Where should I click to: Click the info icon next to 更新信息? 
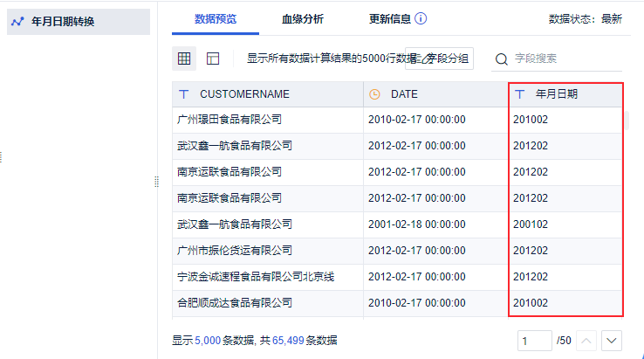click(x=421, y=18)
